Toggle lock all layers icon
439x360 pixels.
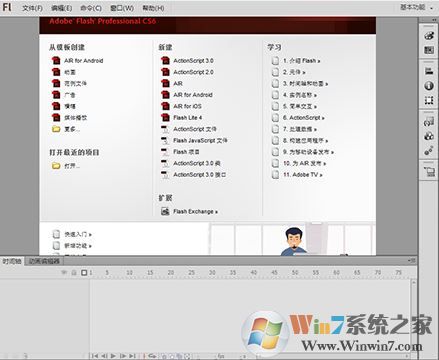pos(74,273)
